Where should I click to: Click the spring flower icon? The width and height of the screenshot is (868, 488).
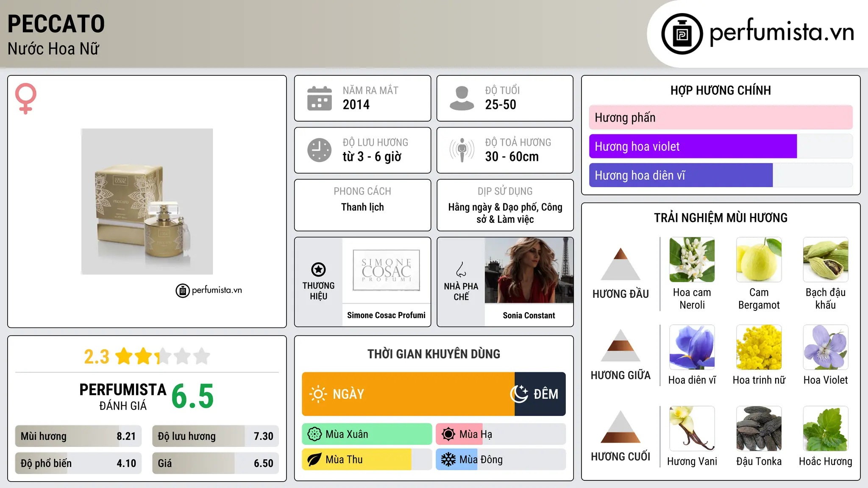[314, 434]
